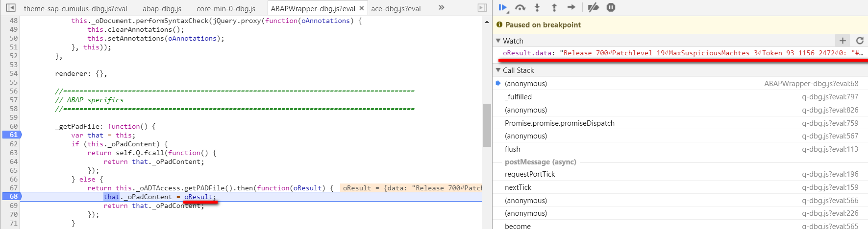Screen dimensions: 868x229
Task: Select the requestPortTick frame
Action: (680, 174)
